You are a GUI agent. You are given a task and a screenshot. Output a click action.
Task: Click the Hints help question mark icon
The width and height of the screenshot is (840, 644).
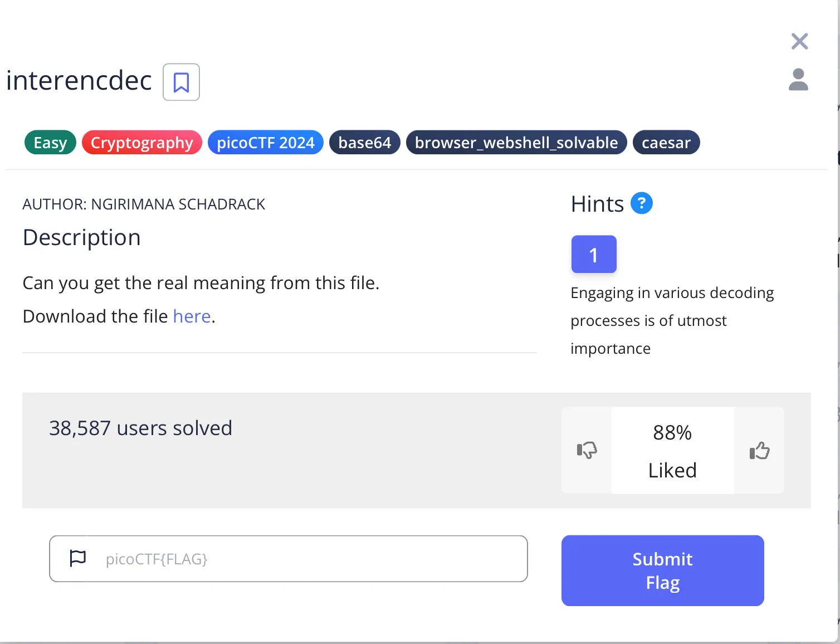pyautogui.click(x=641, y=203)
